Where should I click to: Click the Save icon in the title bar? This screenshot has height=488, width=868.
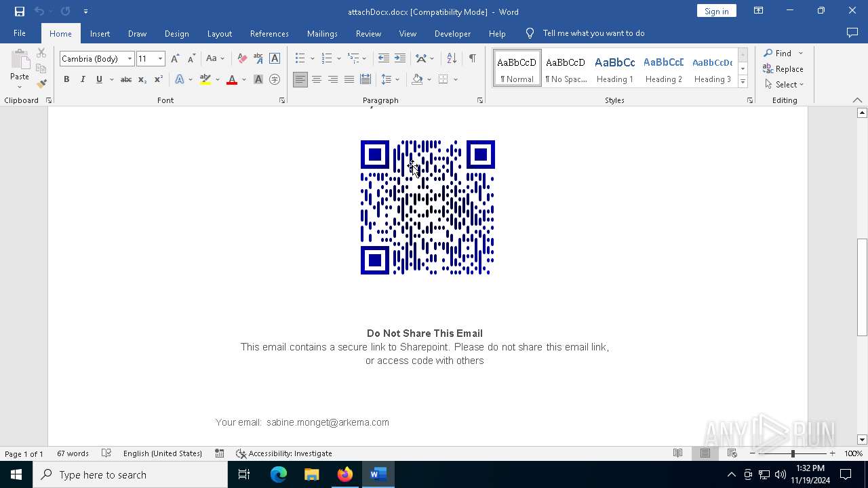click(x=20, y=12)
